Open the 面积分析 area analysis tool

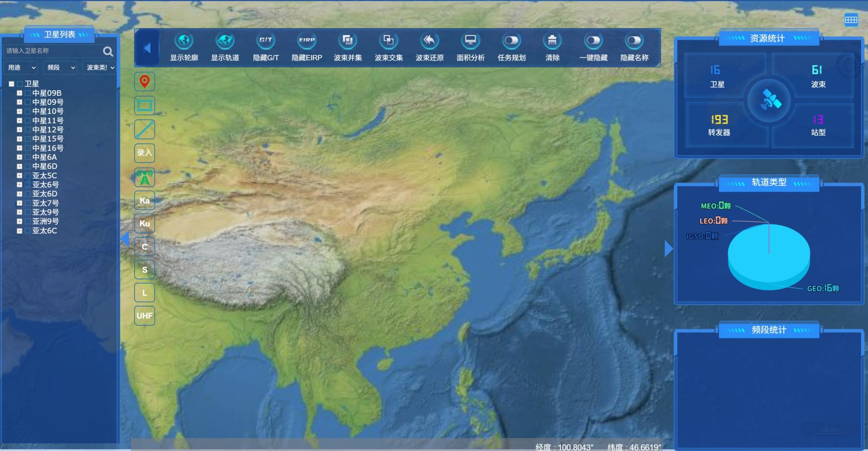(x=470, y=41)
